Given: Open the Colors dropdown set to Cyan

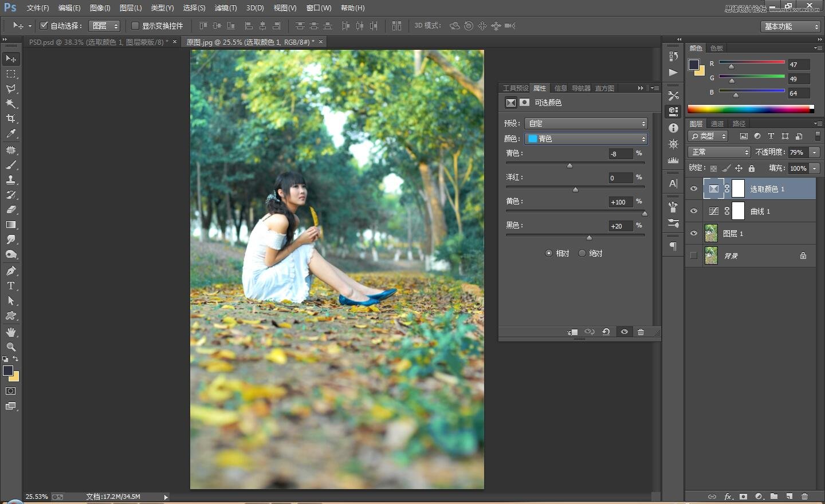Looking at the screenshot, I should coord(586,139).
